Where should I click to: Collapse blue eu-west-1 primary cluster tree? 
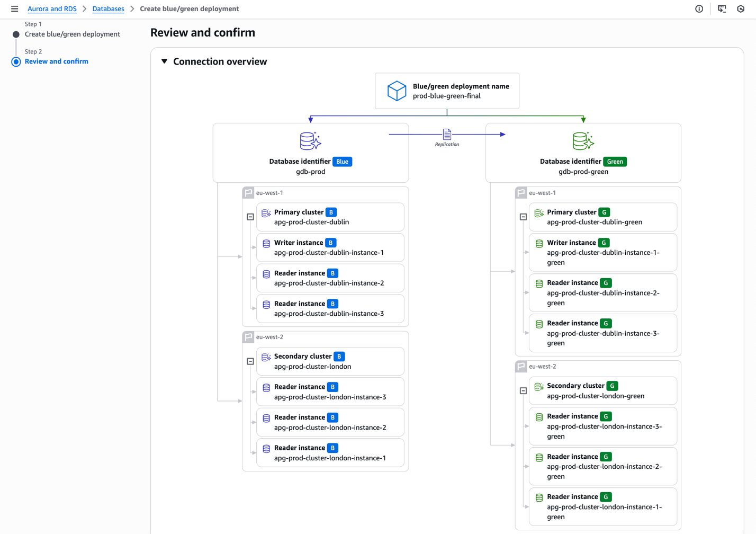pos(250,217)
